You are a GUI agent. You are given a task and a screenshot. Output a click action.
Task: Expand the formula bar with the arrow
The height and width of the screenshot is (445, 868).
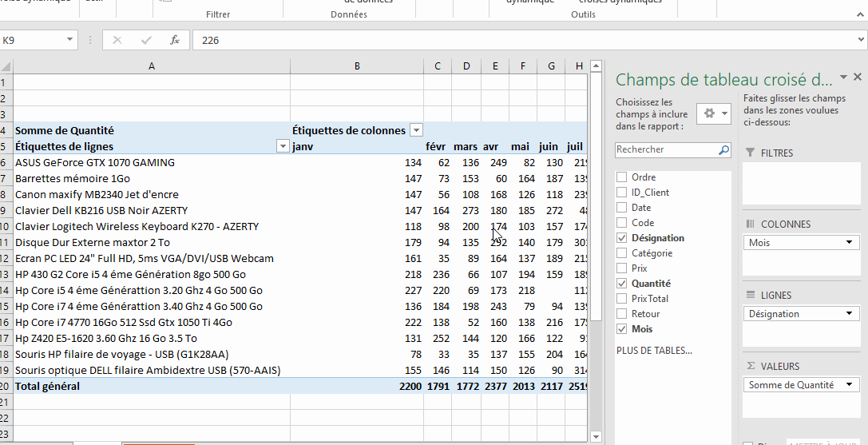point(861,39)
